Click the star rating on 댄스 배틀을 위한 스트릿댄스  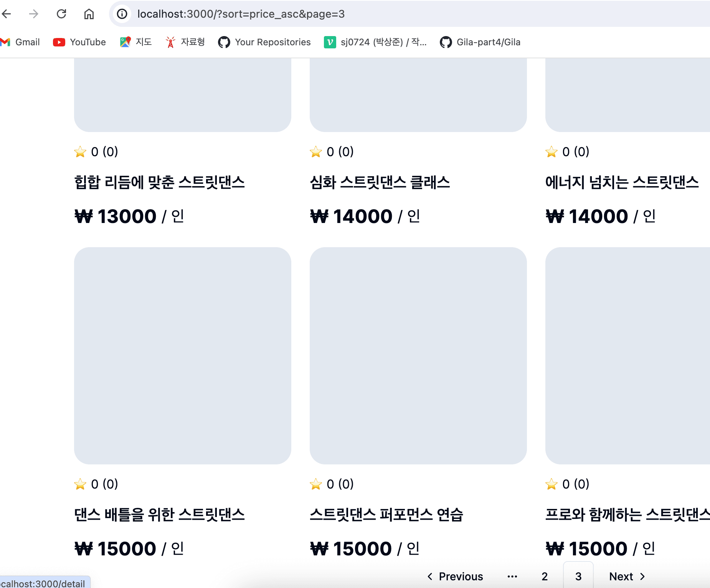[96, 484]
